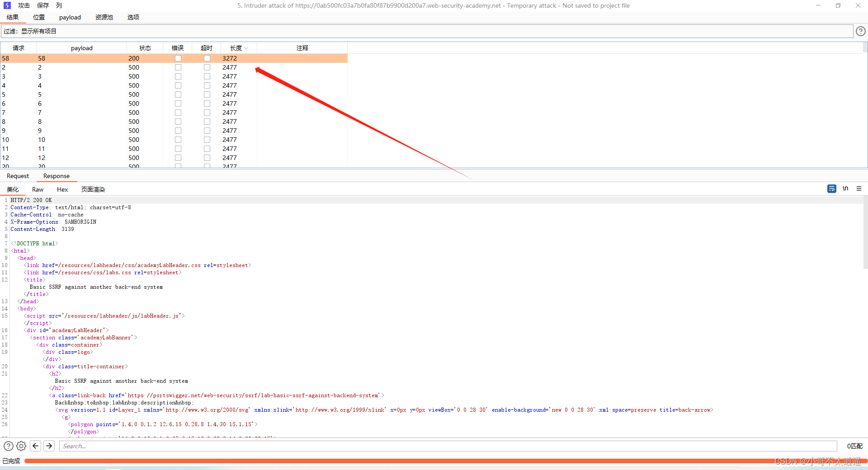The image size is (868, 470).
Task: Toggle 超时 checkbox for request 7
Action: (207, 113)
